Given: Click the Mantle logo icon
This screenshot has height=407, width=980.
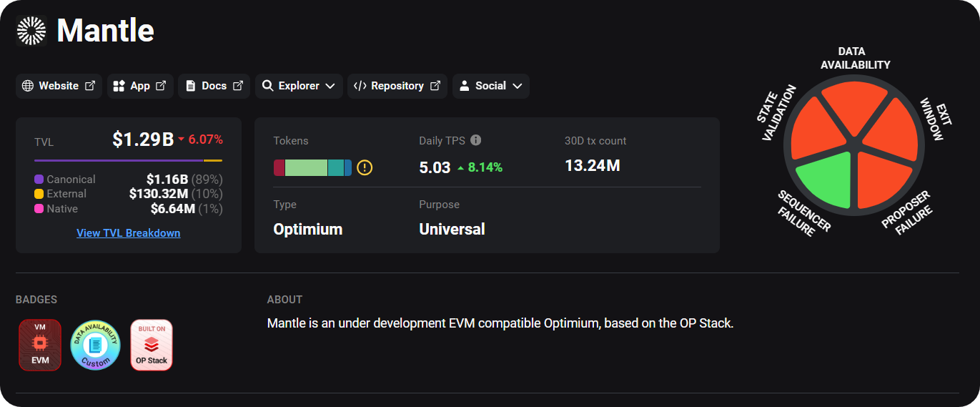Looking at the screenshot, I should 31,31.
